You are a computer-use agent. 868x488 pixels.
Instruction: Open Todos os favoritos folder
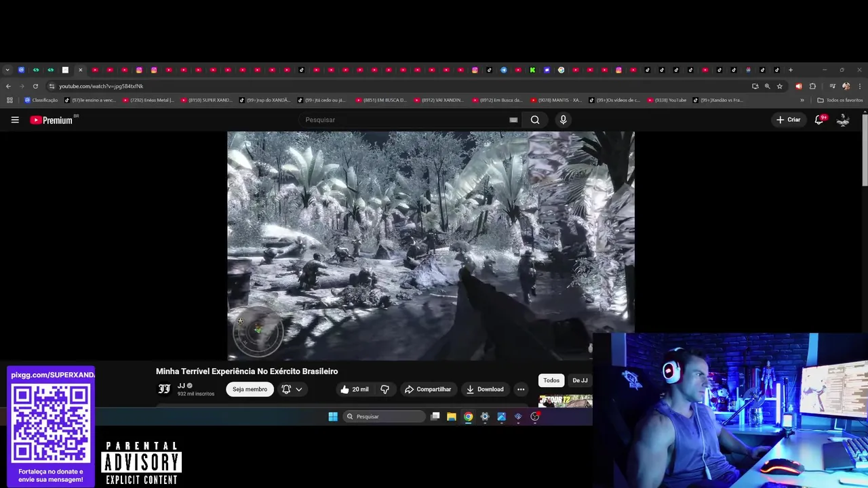pyautogui.click(x=840, y=100)
